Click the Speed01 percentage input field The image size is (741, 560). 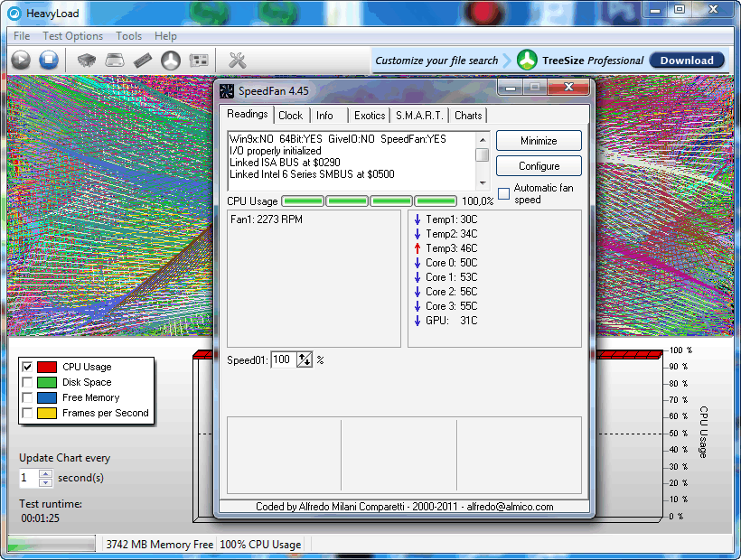pos(283,359)
